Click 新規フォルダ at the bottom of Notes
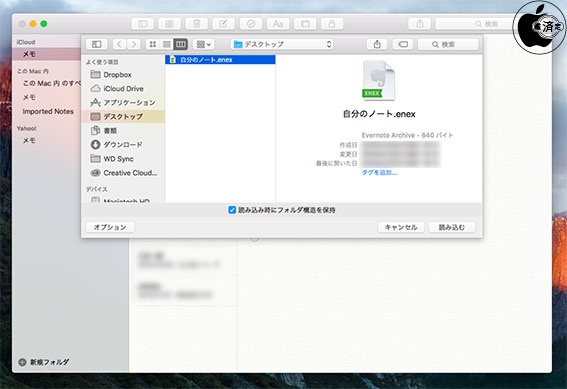The height and width of the screenshot is (389, 567). 44,362
